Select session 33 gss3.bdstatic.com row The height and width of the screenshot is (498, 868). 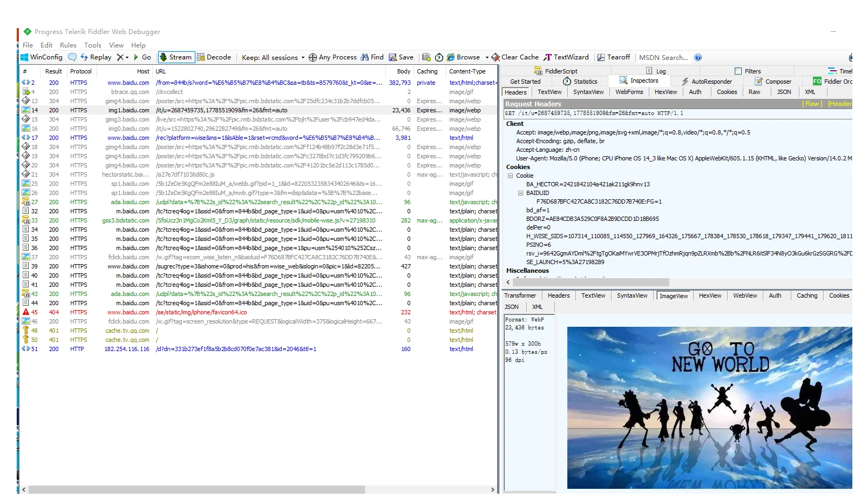coord(259,220)
